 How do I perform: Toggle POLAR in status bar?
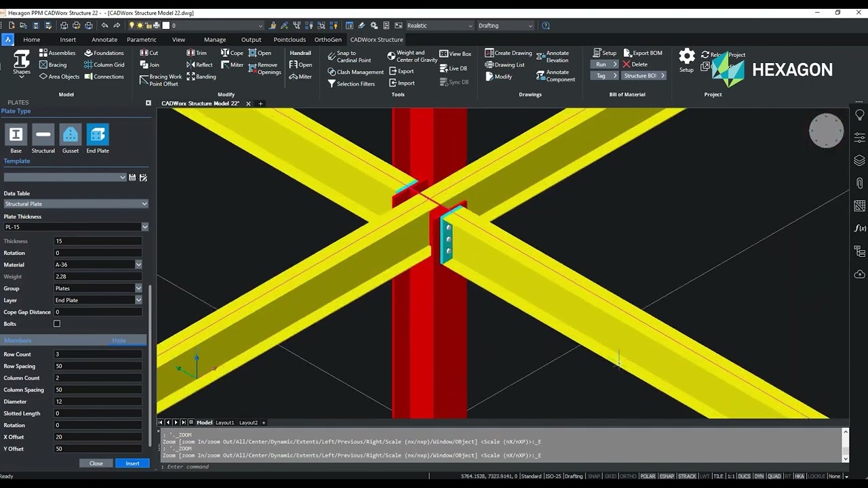(x=648, y=476)
